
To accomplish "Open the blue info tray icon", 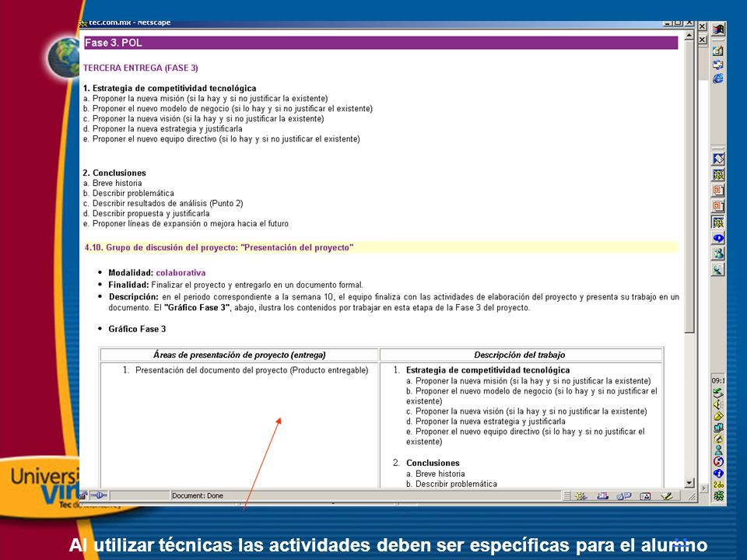I will click(x=718, y=474).
